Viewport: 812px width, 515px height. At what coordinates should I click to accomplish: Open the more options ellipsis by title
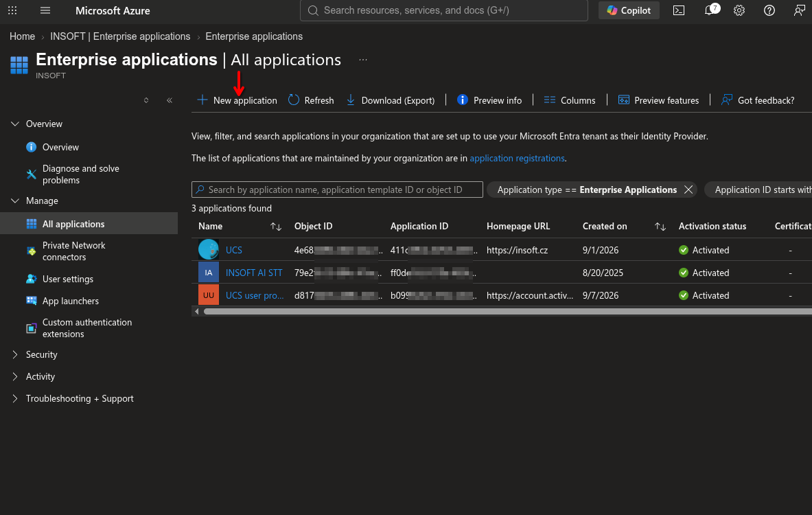click(x=363, y=60)
